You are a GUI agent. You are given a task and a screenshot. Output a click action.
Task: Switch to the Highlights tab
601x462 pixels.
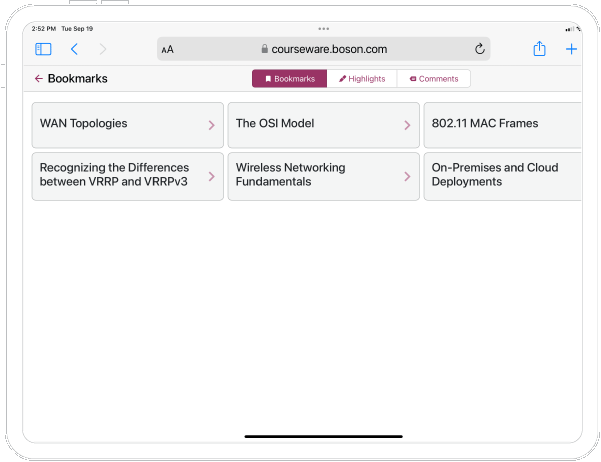click(x=361, y=78)
